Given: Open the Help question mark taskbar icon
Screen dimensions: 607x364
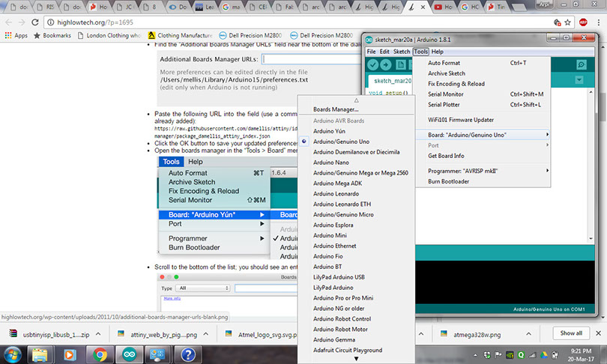Looking at the screenshot, I should pos(188,354).
